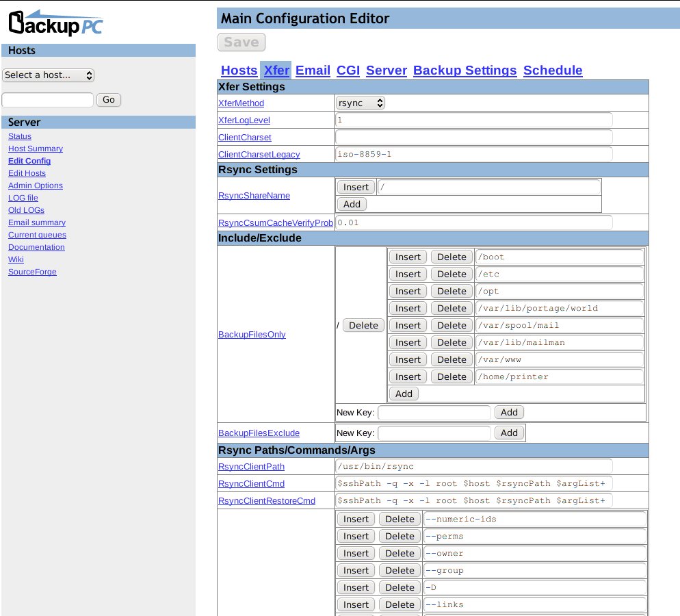The height and width of the screenshot is (616, 680).
Task: Focus the host search text field
Action: pos(47,100)
